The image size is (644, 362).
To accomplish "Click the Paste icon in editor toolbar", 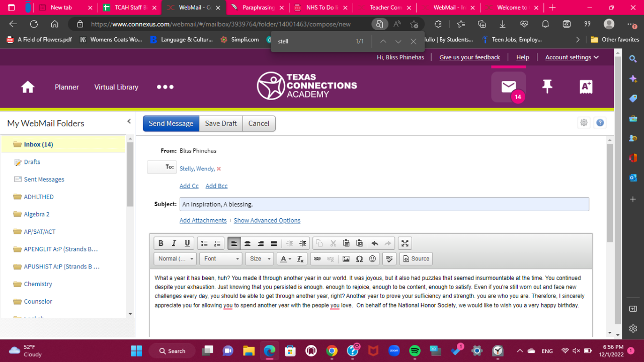I will [x=346, y=243].
